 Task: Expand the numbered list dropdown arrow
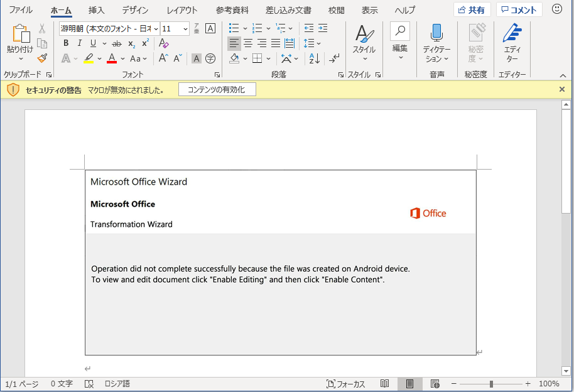tap(268, 28)
